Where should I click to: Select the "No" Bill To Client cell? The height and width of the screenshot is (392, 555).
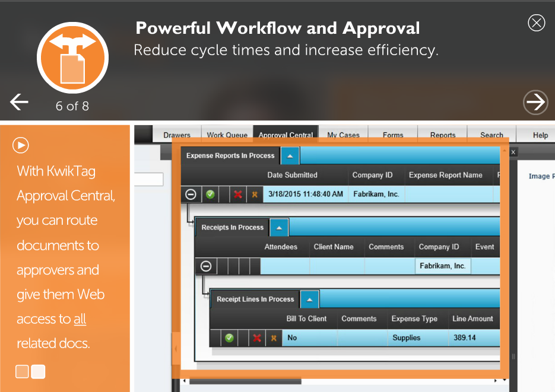pyautogui.click(x=309, y=337)
